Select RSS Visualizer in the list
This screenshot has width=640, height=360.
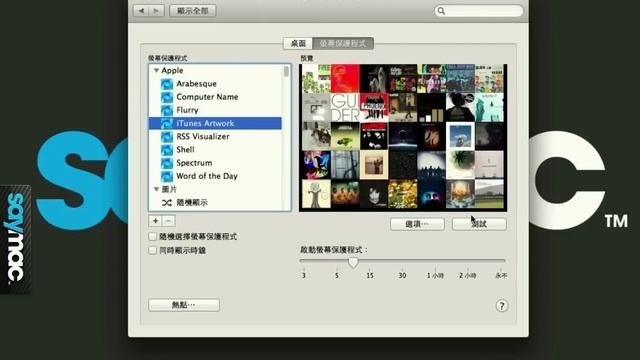pos(215,137)
